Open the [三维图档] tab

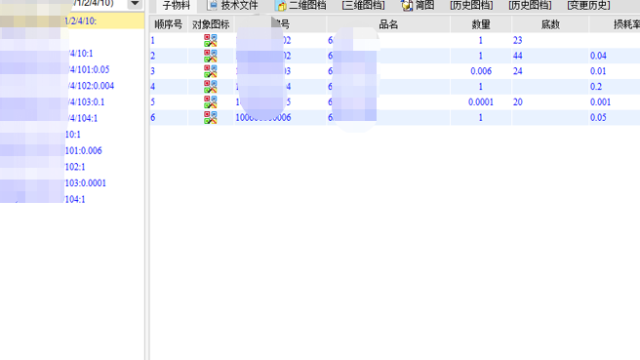(x=363, y=5)
